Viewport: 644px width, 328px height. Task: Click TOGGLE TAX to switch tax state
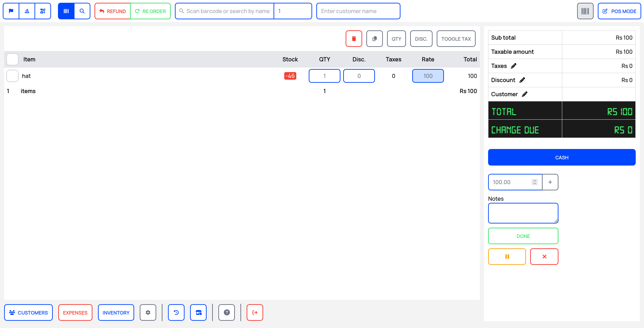(456, 39)
